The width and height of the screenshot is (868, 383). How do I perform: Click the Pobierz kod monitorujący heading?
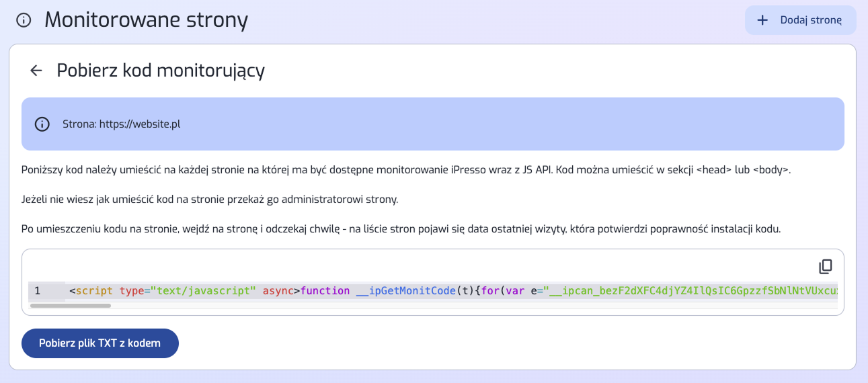161,71
